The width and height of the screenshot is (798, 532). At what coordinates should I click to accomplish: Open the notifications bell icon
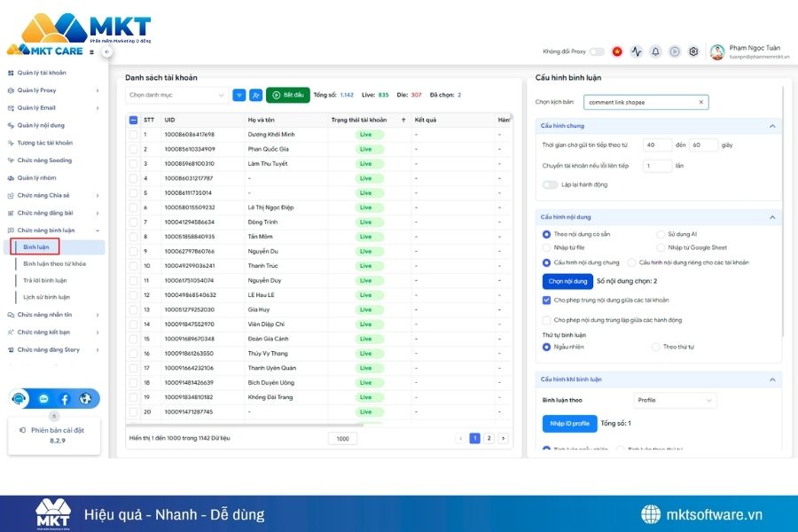pos(655,51)
